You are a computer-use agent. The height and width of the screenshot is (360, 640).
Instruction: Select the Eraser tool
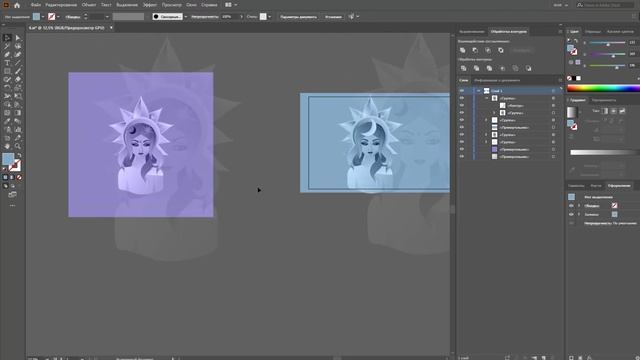point(18,80)
